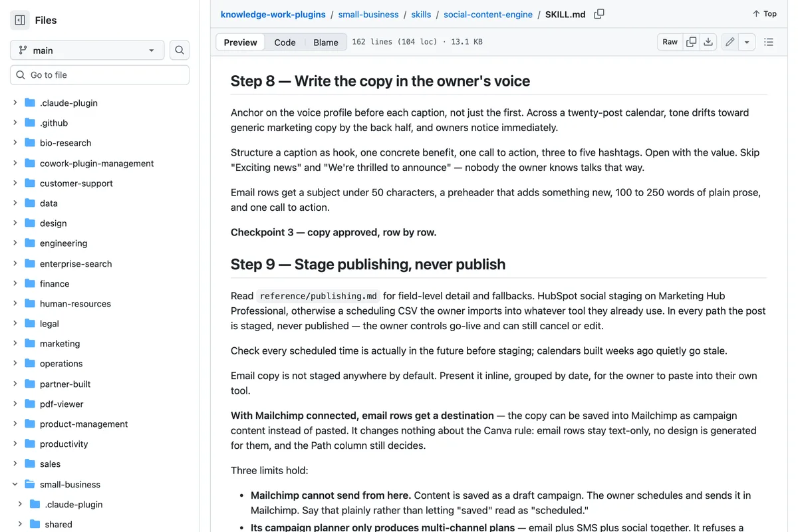Switch to the Code tab
798x532 pixels.
[x=285, y=42]
